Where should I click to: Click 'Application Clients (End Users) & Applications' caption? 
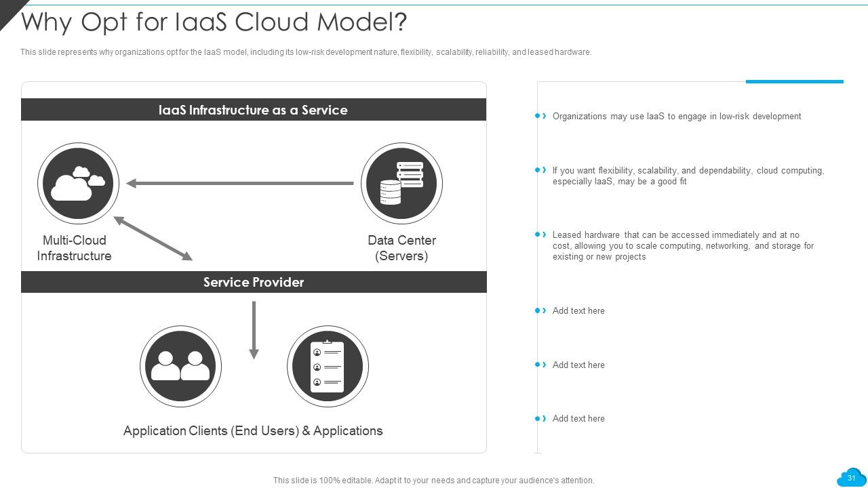click(253, 431)
